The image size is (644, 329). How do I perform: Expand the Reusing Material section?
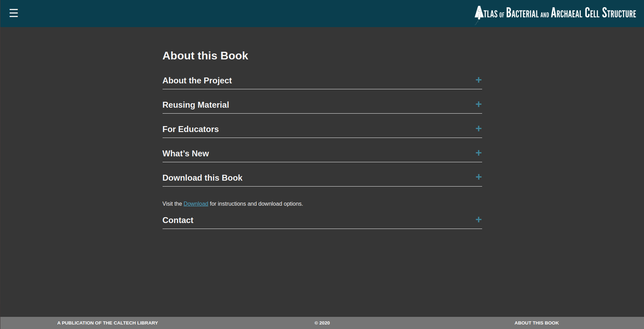[x=196, y=105]
